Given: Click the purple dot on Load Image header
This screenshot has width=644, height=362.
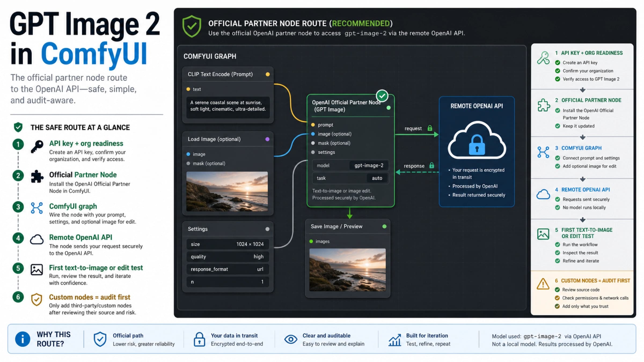Looking at the screenshot, I should pos(267,139).
